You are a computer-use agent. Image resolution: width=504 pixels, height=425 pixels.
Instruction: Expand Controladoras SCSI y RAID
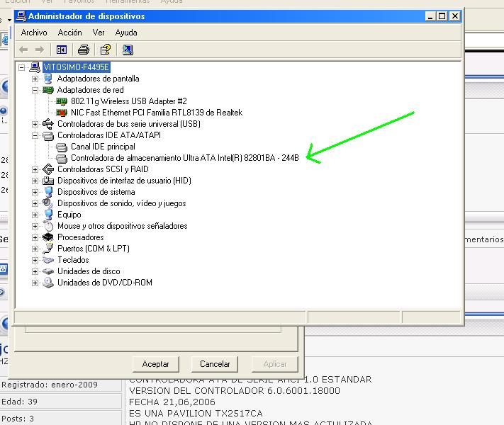(35, 169)
